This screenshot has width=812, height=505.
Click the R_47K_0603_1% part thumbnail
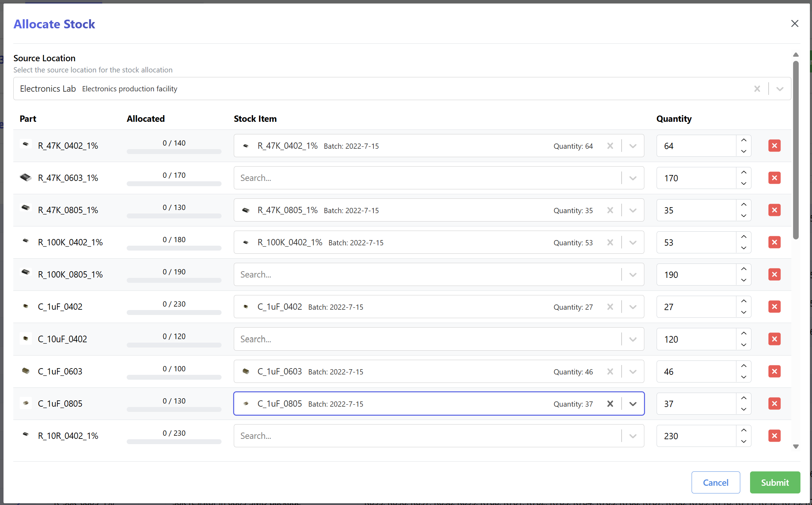coord(26,177)
